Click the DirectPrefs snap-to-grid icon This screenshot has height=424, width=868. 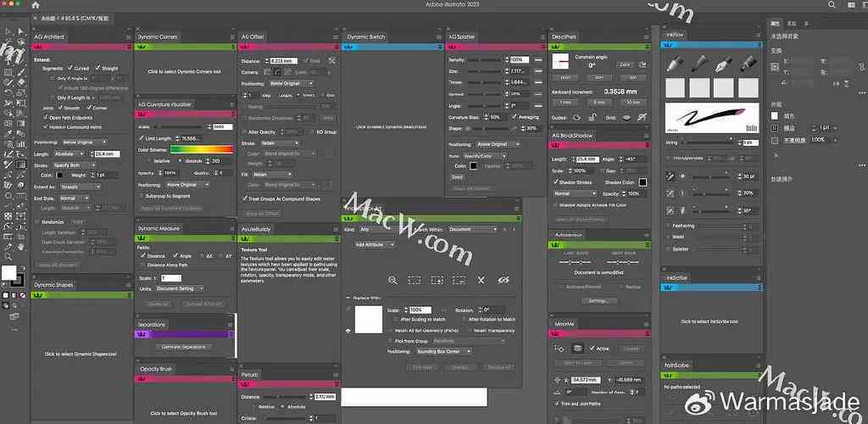643,117
